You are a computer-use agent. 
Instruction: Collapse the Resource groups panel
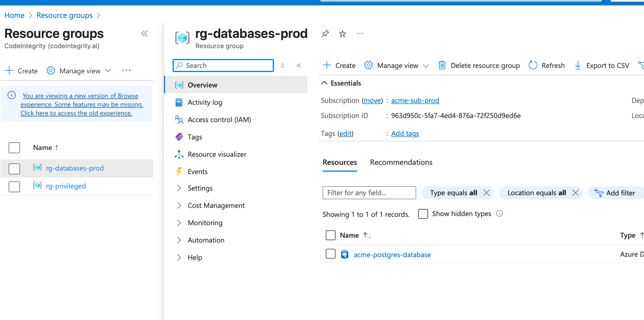[x=145, y=34]
